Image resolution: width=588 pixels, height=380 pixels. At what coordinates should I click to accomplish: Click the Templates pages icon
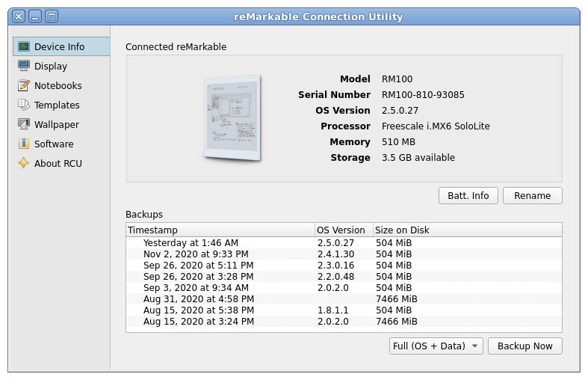click(x=24, y=105)
